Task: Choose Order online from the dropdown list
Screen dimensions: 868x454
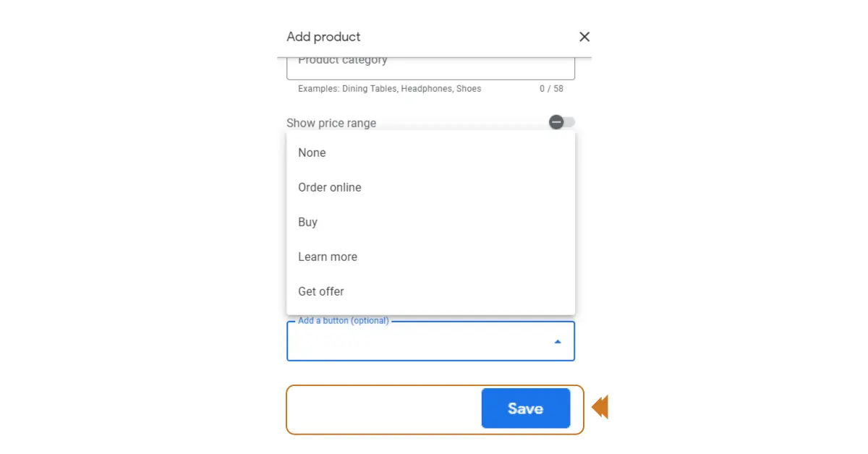Action: pos(330,187)
